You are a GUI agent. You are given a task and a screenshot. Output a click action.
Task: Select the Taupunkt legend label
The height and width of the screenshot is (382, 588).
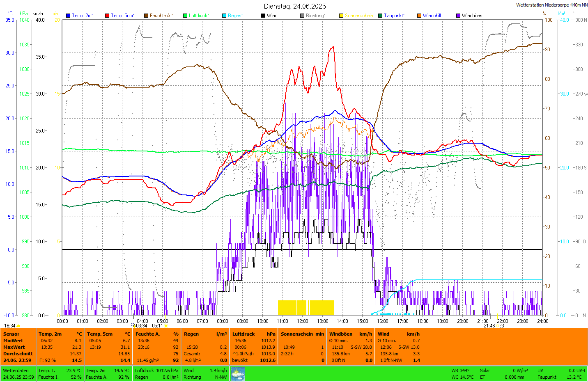point(394,16)
